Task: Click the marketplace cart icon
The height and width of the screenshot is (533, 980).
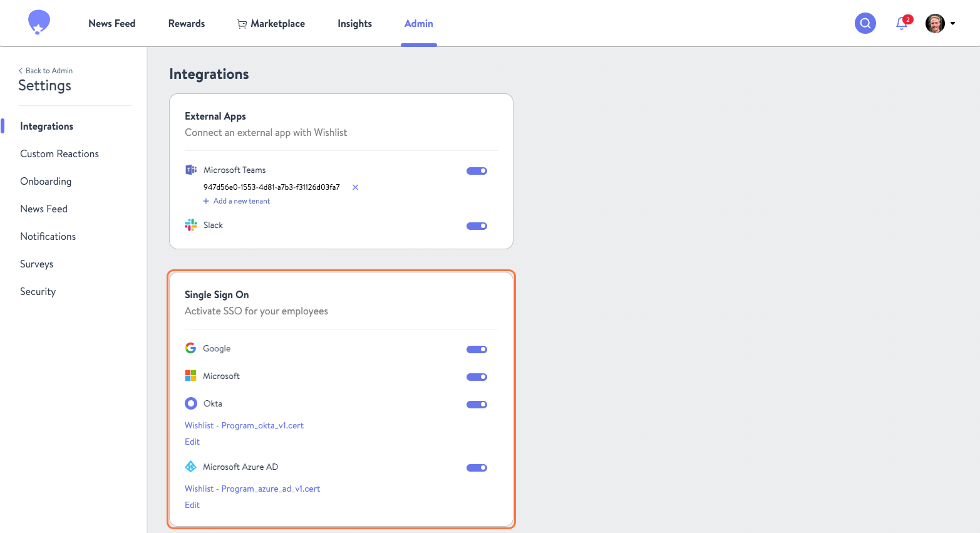Action: click(x=242, y=24)
